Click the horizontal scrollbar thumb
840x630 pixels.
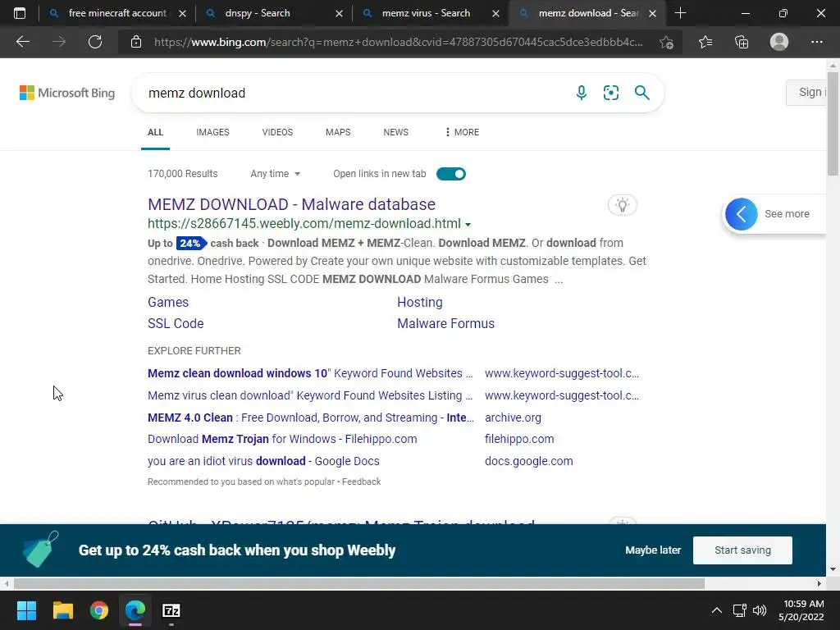[x=359, y=583]
